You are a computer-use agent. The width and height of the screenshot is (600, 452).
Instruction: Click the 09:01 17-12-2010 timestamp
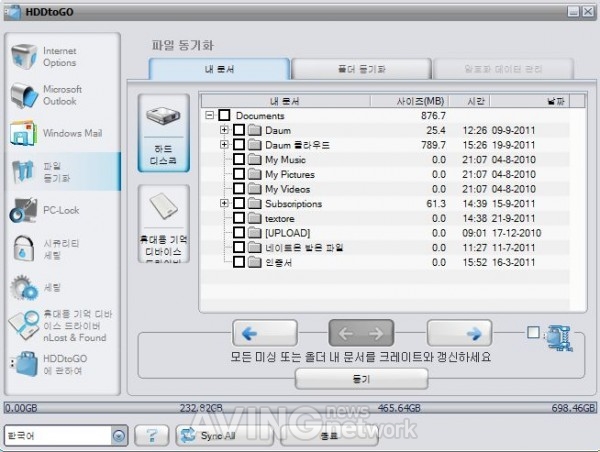click(x=501, y=233)
